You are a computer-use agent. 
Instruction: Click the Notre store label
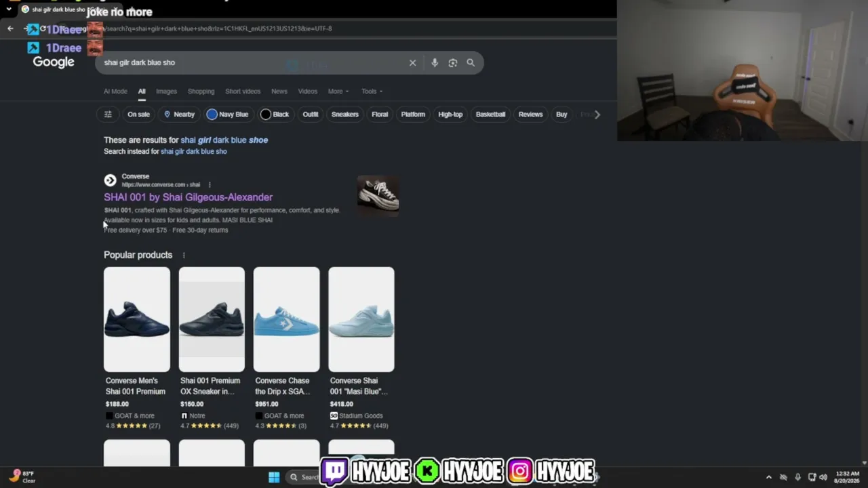[197, 415]
